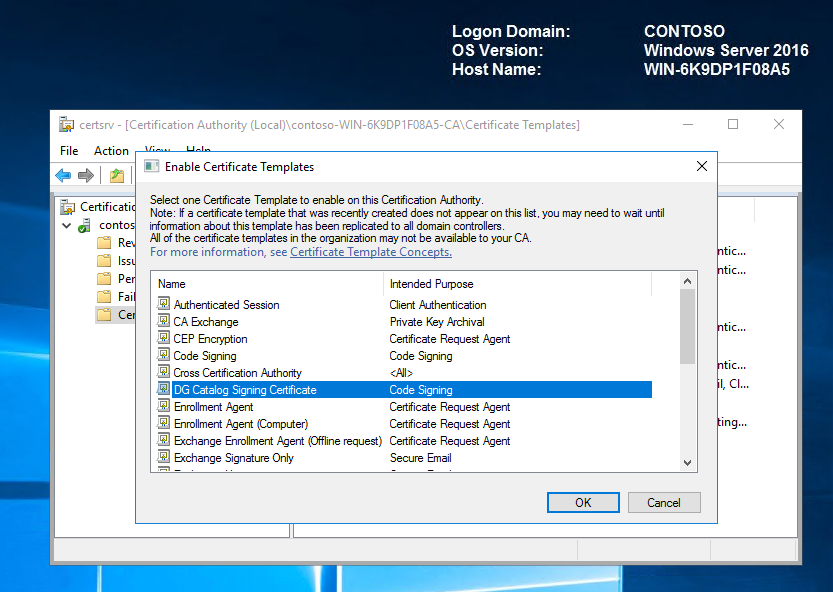Click the Cross Certification Authority template icon
Screen dimensions: 833x592
(164, 372)
